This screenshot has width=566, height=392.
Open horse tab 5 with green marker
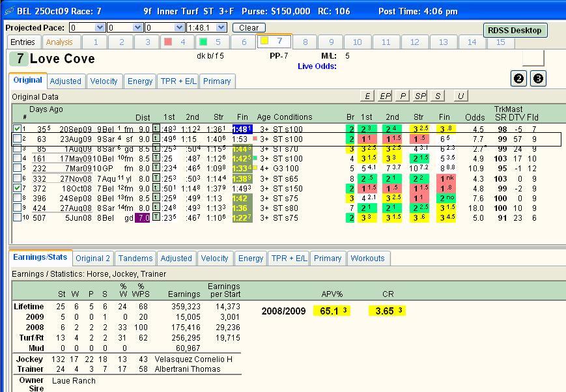click(212, 42)
